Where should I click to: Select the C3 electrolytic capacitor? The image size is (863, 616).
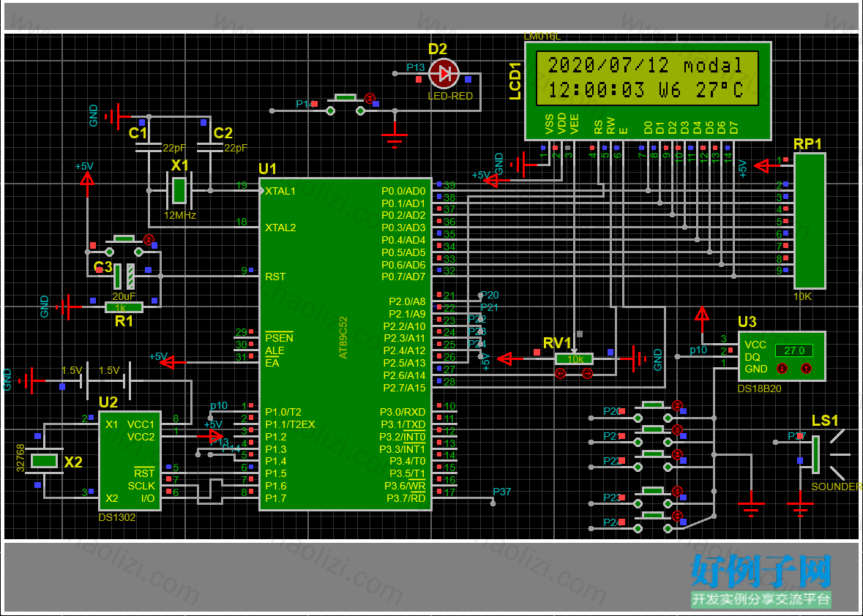(124, 276)
